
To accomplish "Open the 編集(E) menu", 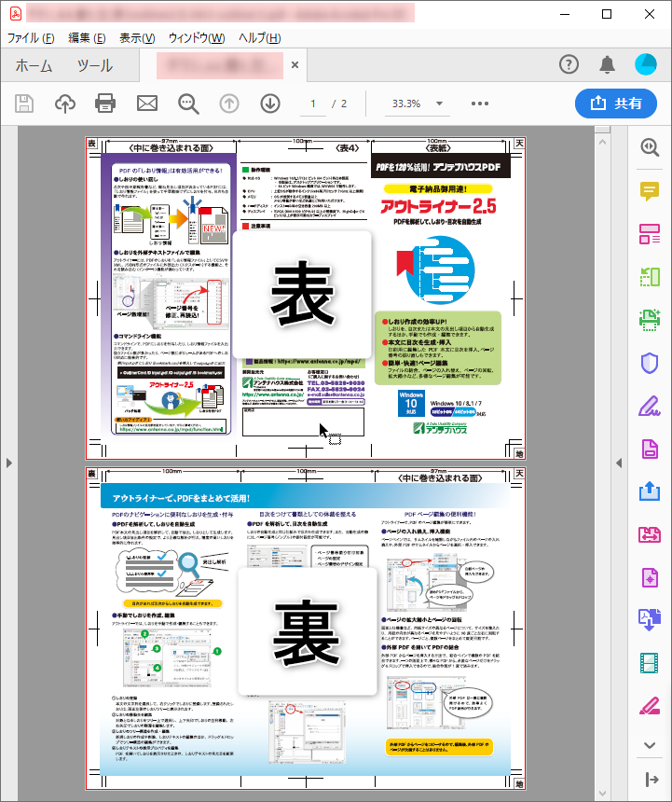I will click(x=87, y=38).
